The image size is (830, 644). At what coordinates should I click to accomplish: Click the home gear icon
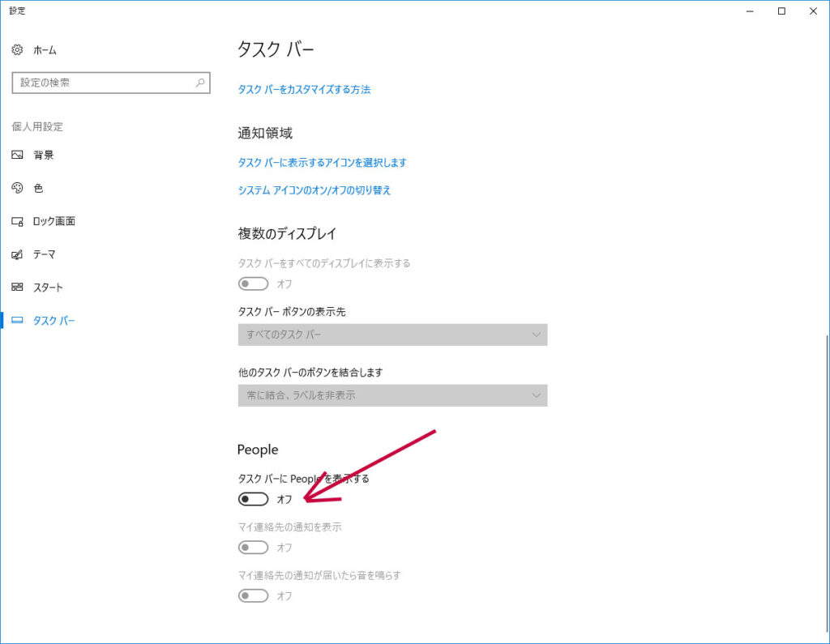18,49
